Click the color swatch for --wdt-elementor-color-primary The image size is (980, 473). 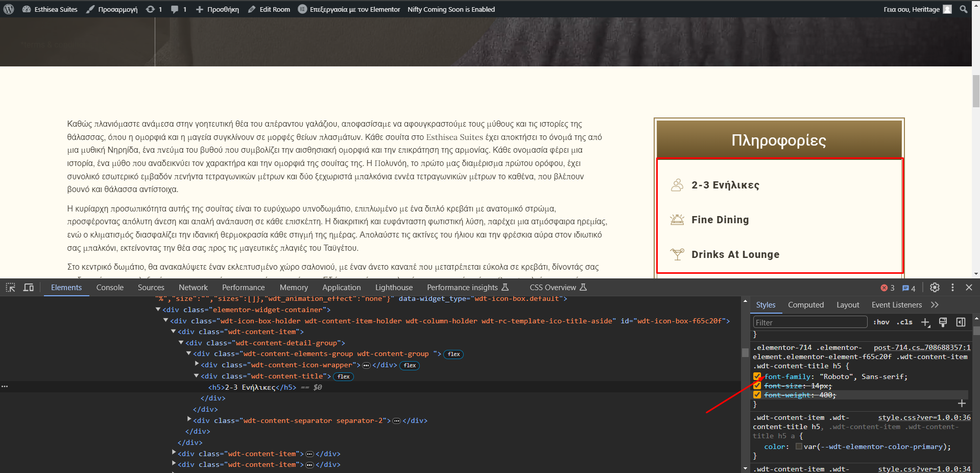tap(799, 446)
